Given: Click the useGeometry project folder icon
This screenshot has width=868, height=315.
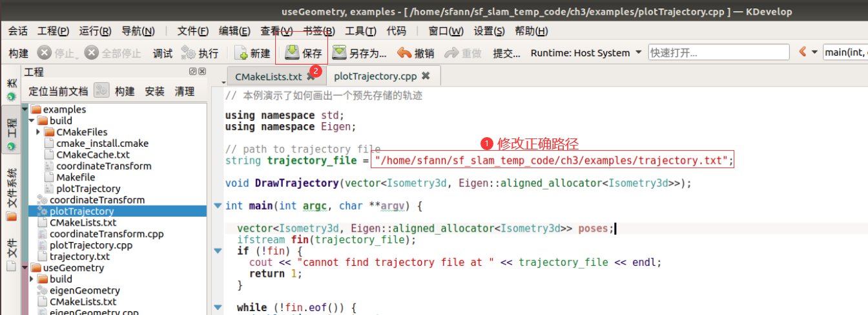Looking at the screenshot, I should pos(36,268).
